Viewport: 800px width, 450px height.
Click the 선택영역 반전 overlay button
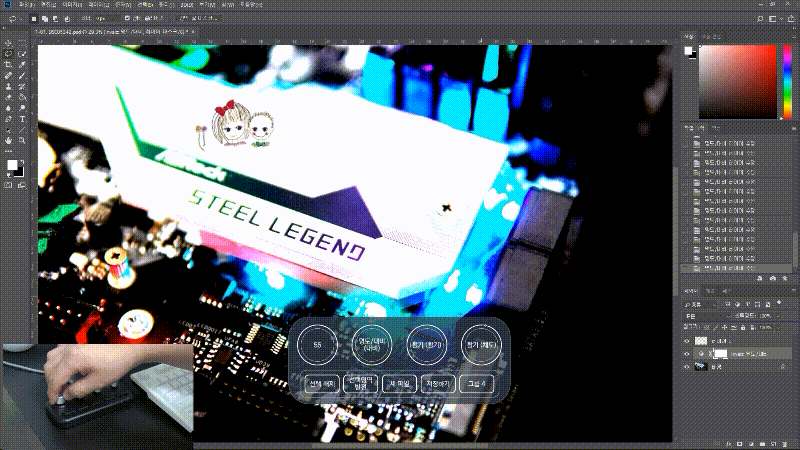360,383
